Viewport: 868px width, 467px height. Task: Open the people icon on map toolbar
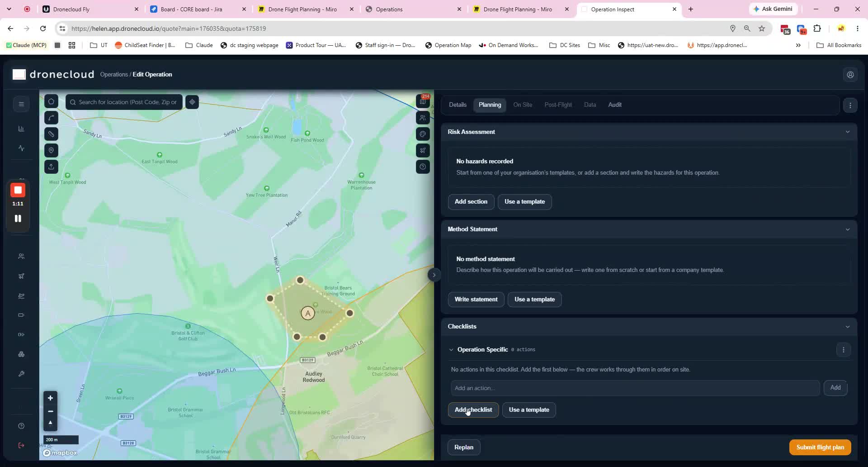pyautogui.click(x=423, y=118)
